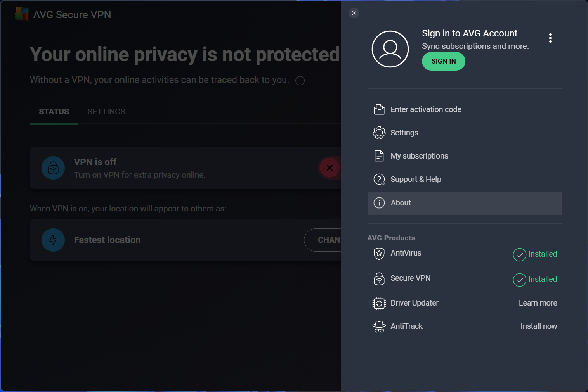Click the Installed checkmark icon for AntiVirus
Screen dimensions: 588x392
[x=519, y=255]
